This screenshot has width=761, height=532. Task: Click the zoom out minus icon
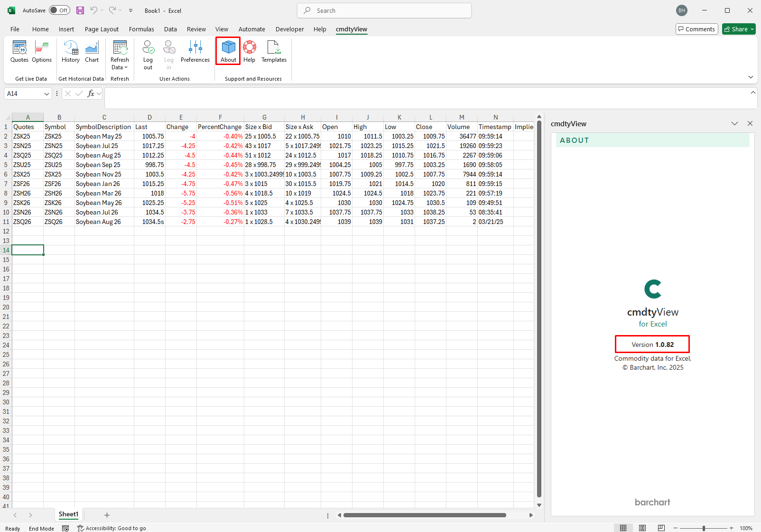coord(675,528)
